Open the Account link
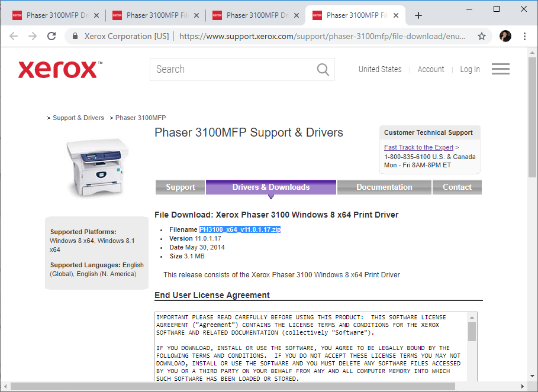The width and height of the screenshot is (538, 392). pos(431,69)
